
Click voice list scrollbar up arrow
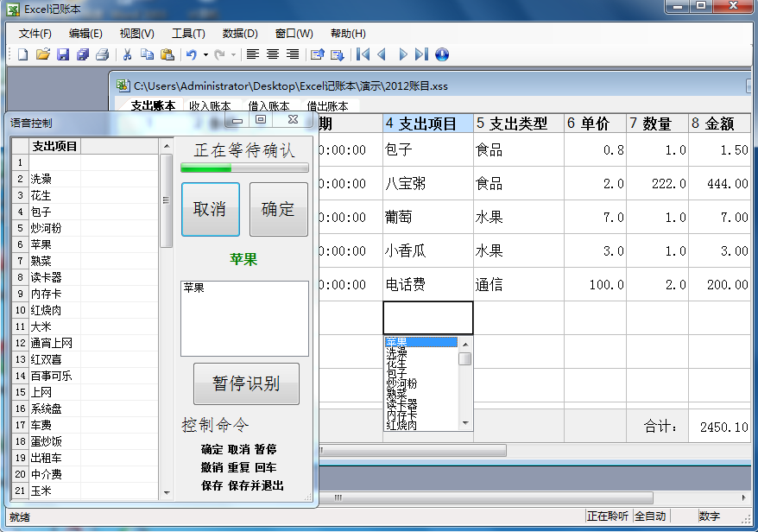[167, 146]
